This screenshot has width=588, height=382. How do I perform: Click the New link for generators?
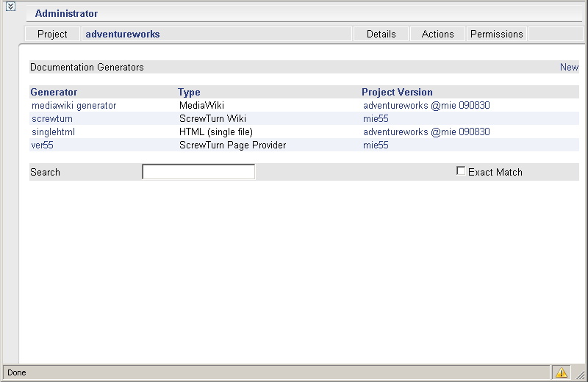(569, 67)
